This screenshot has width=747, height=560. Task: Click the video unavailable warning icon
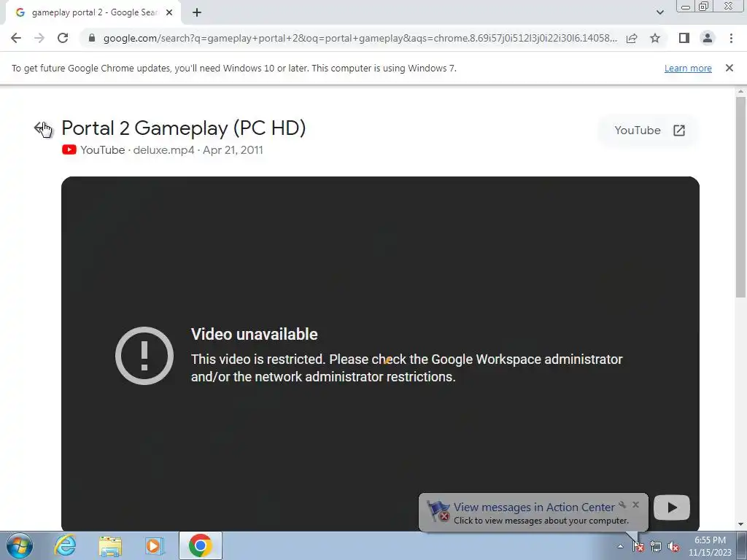pyautogui.click(x=144, y=356)
